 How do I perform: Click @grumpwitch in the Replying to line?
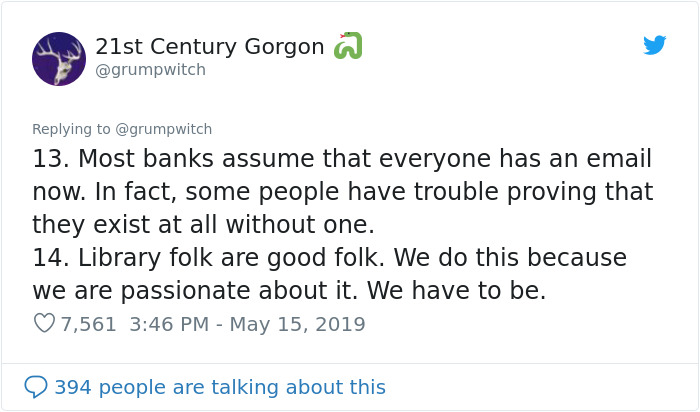pos(163,129)
